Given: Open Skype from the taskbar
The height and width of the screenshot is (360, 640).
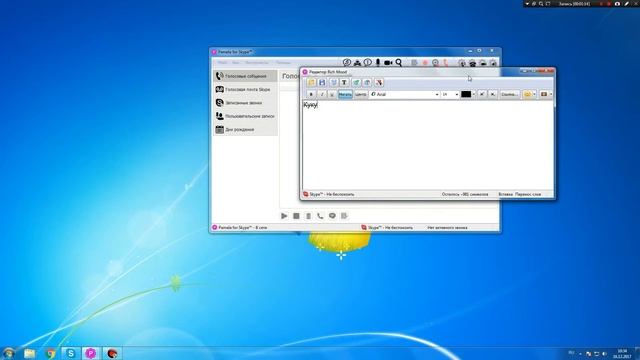Looking at the screenshot, I should [71, 353].
